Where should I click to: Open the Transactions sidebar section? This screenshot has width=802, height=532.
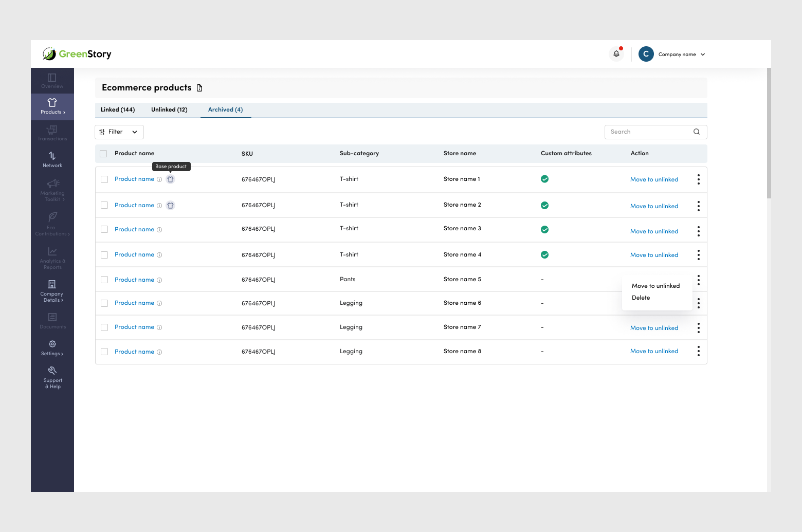tap(52, 133)
